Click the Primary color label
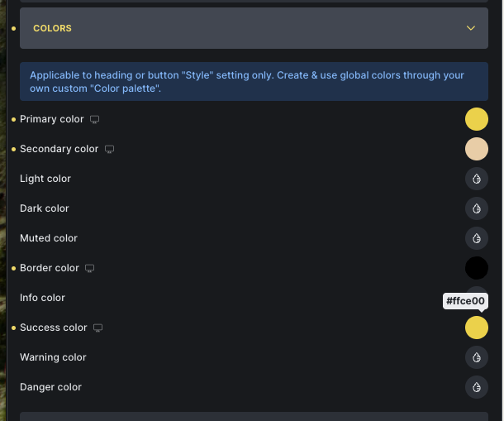504x421 pixels. click(x=52, y=119)
